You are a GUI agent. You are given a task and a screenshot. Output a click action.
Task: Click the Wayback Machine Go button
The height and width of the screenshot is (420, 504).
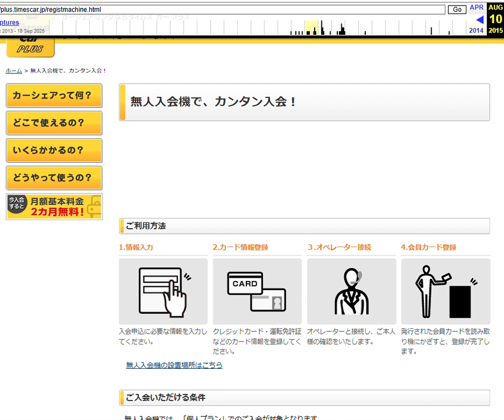point(457,10)
